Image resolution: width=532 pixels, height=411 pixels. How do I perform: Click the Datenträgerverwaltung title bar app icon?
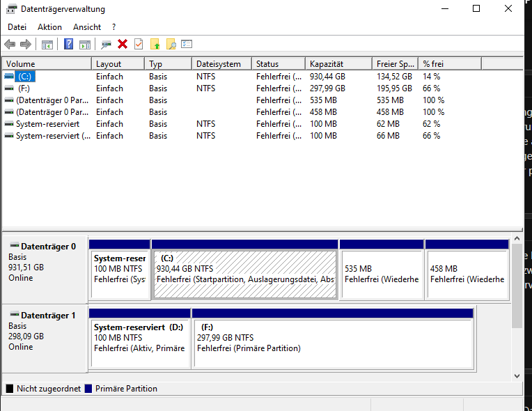12,9
